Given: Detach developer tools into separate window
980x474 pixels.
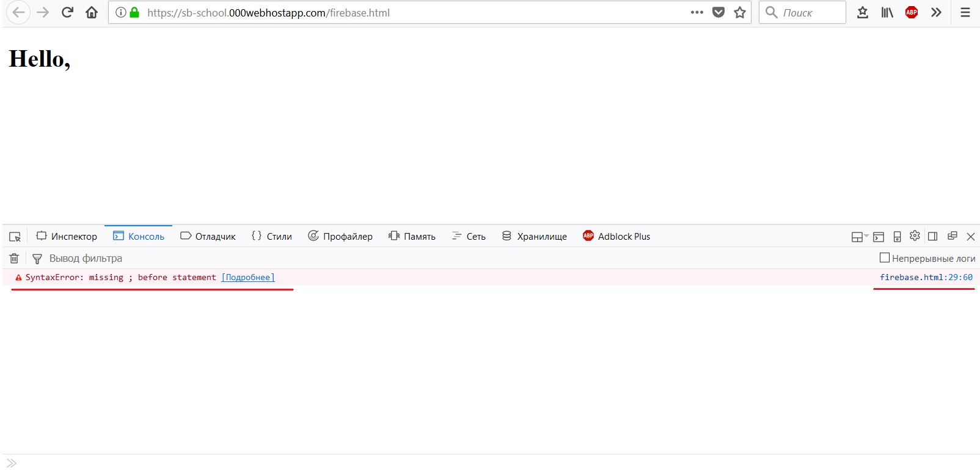Looking at the screenshot, I should click(952, 236).
